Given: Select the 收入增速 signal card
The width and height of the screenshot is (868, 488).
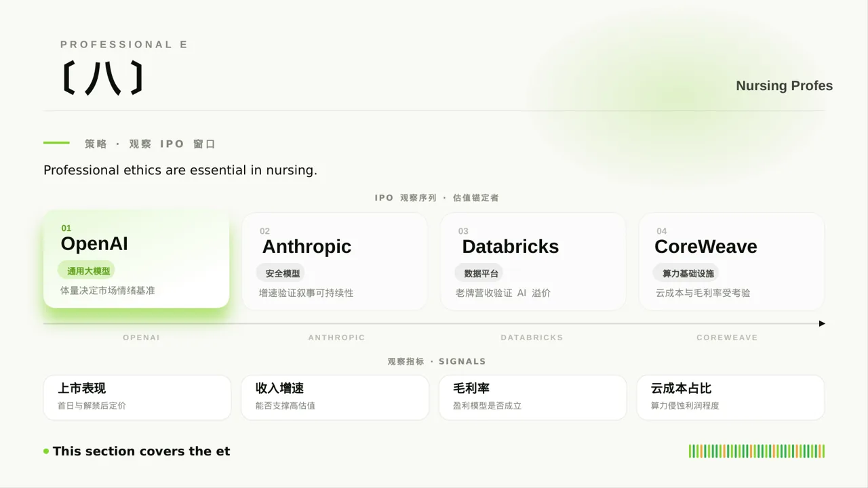Looking at the screenshot, I should coord(335,397).
